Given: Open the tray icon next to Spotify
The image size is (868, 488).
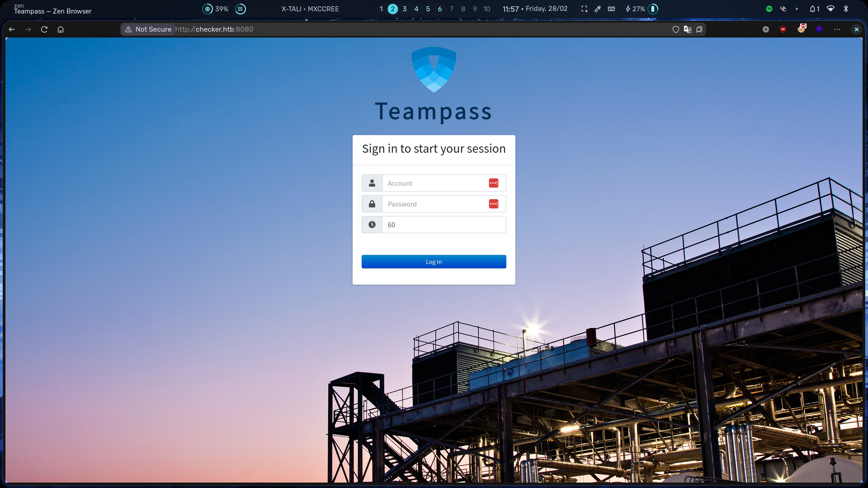Looking at the screenshot, I should (783, 9).
